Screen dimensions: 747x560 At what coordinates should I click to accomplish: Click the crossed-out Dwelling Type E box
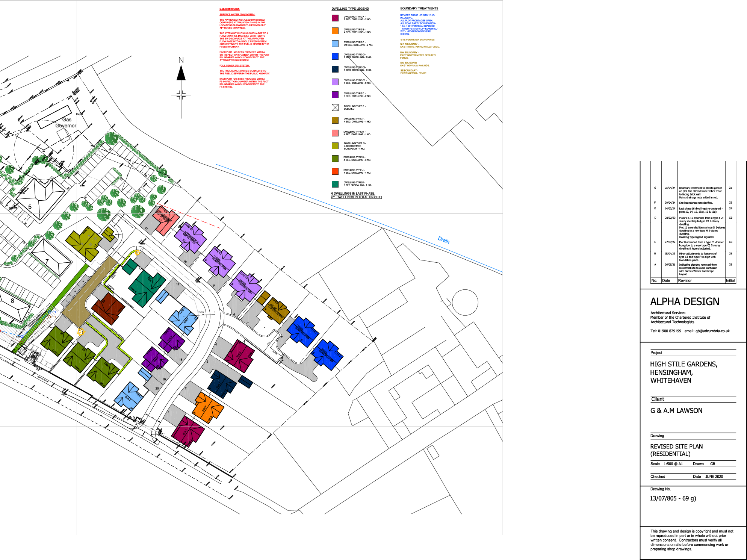335,107
